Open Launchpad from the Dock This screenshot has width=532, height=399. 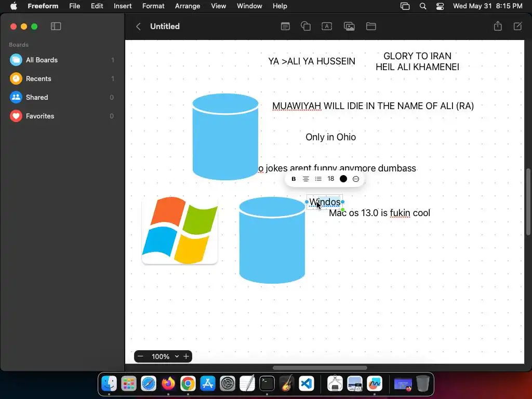pyautogui.click(x=129, y=384)
